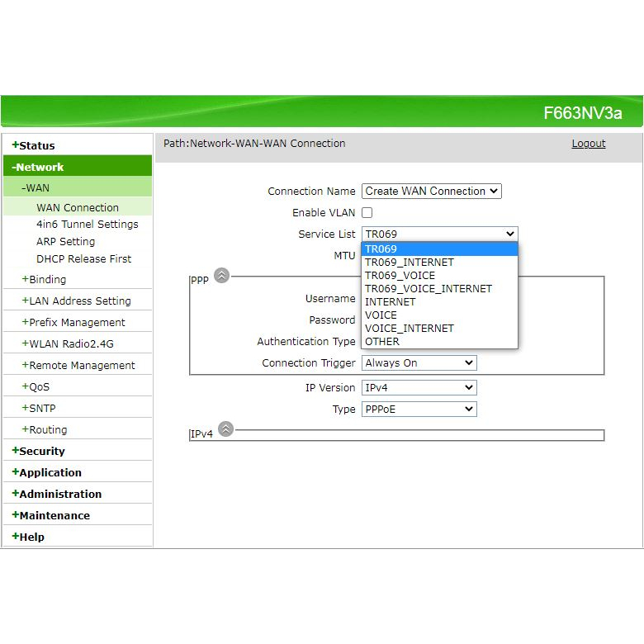The image size is (644, 644).
Task: Enable the VLAN checkbox
Action: 367,213
